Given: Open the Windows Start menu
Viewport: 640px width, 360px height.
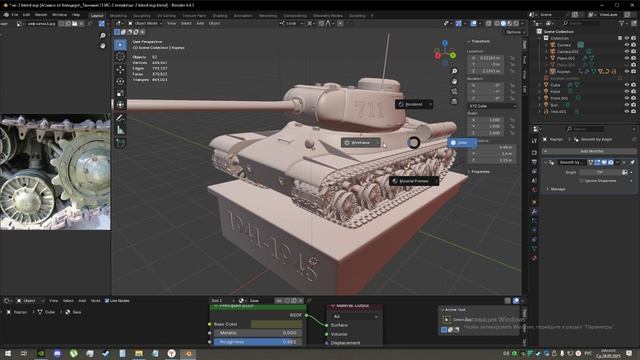Looking at the screenshot, I should point(7,353).
